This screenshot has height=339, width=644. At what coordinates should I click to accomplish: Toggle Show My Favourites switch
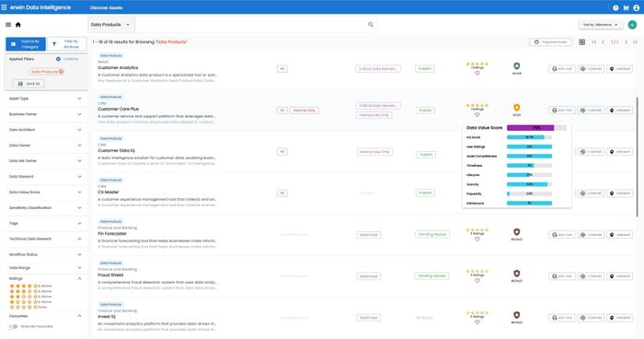click(x=13, y=327)
